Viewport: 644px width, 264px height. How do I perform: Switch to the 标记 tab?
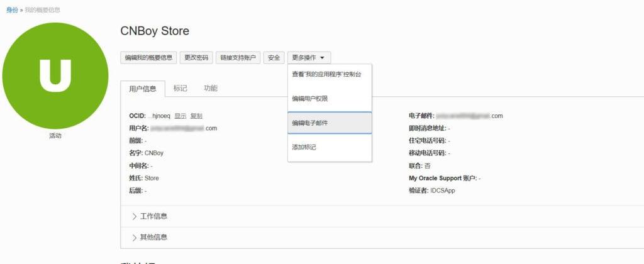[x=180, y=88]
